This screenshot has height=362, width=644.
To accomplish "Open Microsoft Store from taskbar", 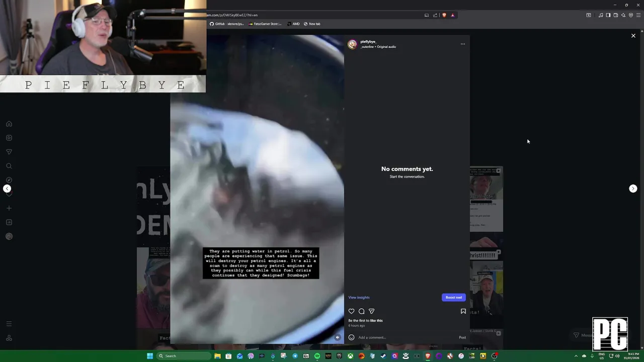I will pyautogui.click(x=228, y=356).
